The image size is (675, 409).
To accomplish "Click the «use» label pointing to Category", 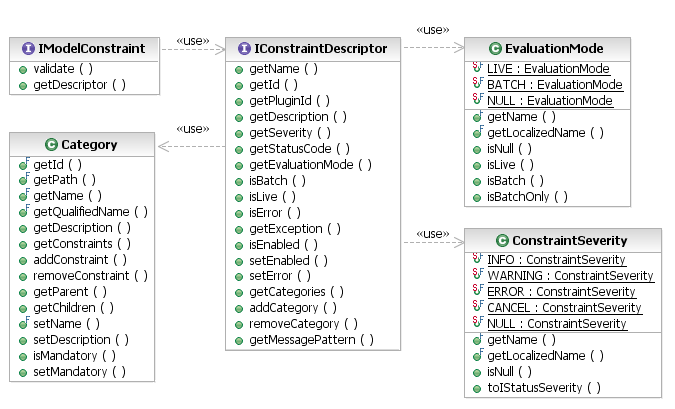I will pyautogui.click(x=193, y=129).
